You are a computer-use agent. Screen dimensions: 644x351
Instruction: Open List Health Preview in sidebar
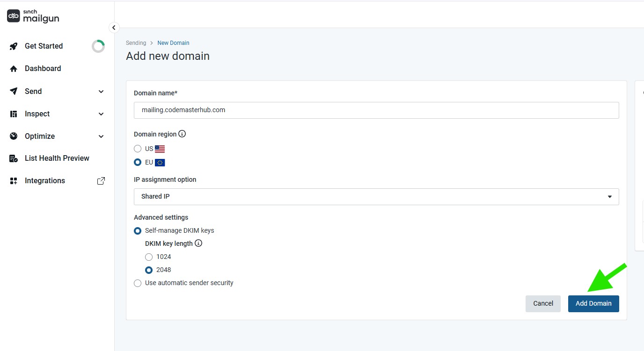point(57,158)
